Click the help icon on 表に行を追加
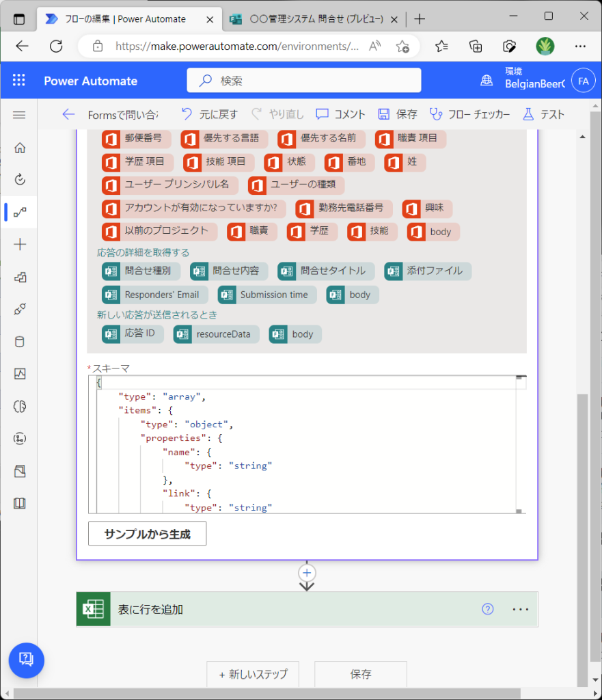 [x=487, y=609]
